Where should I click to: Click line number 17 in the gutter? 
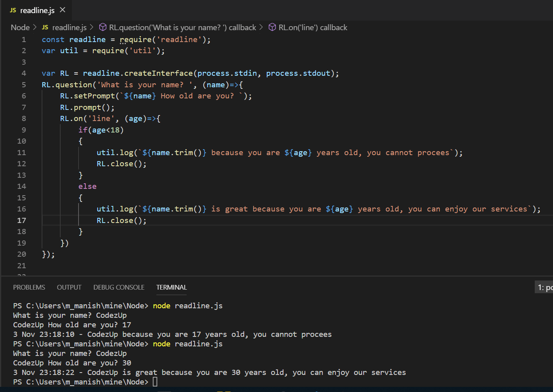(21, 220)
